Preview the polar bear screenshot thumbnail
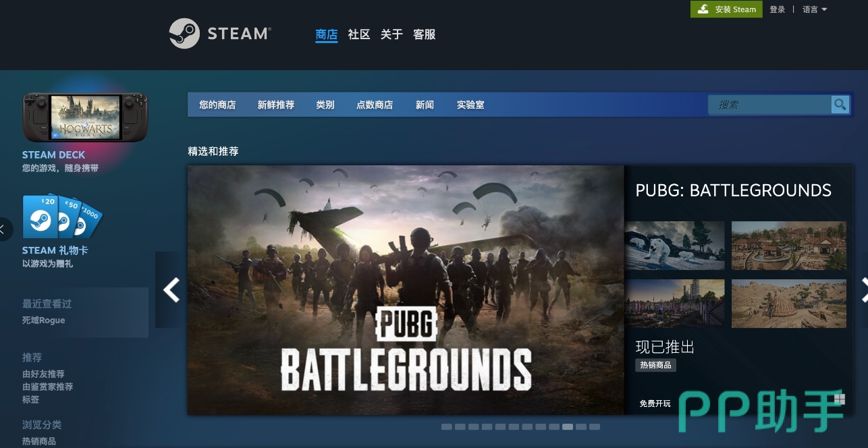Viewport: 868px width, 448px height. (x=674, y=246)
